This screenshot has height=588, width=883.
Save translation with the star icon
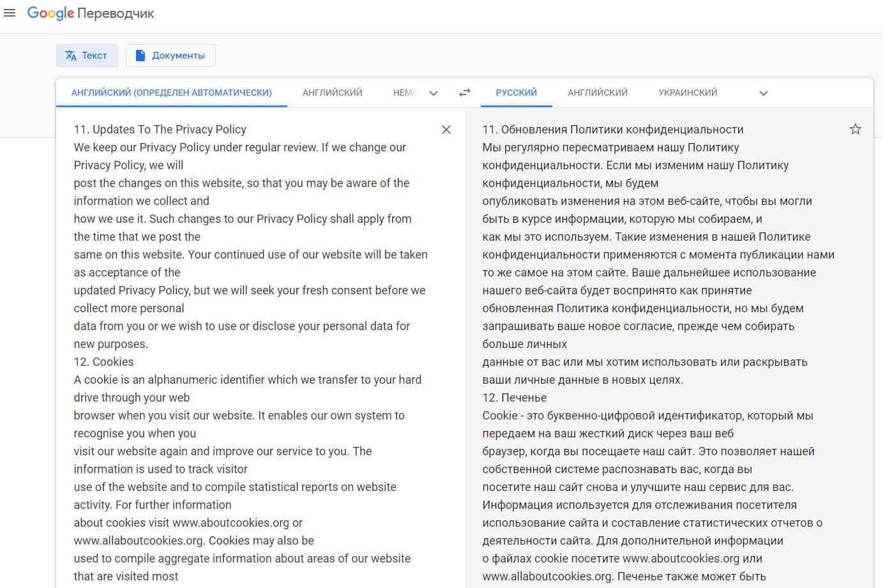point(856,129)
